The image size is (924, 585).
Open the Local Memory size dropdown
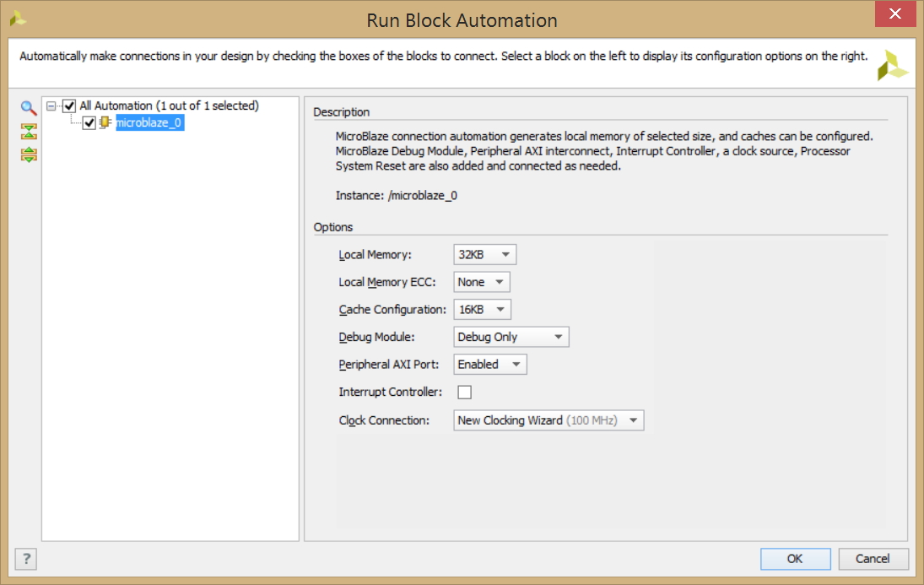(485, 255)
